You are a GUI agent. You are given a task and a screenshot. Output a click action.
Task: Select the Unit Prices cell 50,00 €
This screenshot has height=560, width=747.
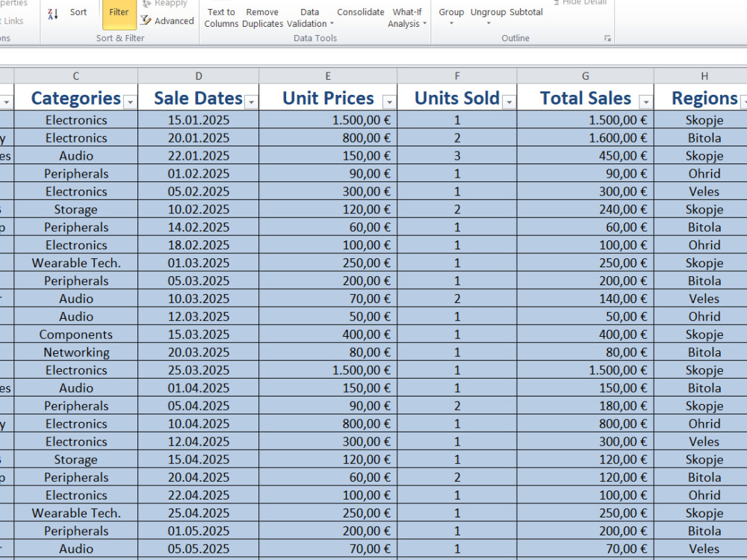328,316
